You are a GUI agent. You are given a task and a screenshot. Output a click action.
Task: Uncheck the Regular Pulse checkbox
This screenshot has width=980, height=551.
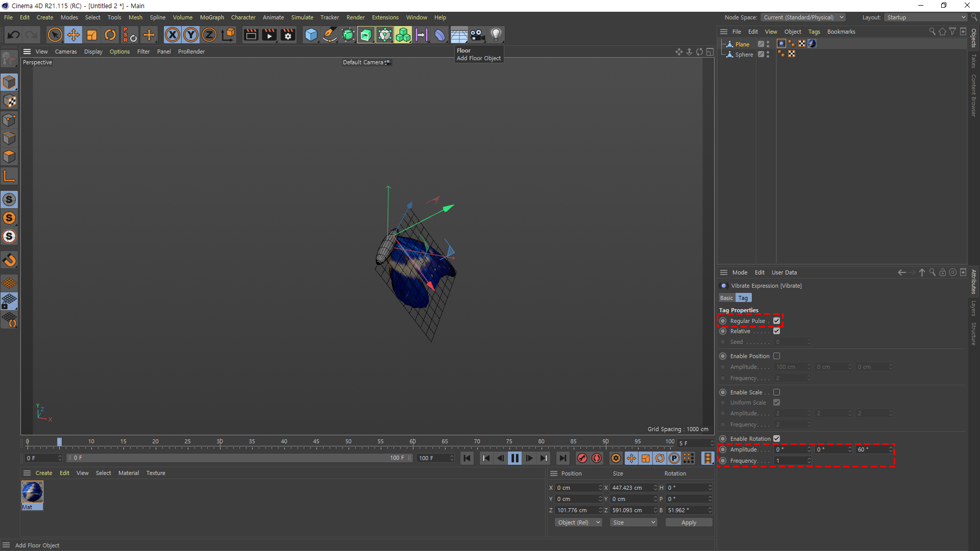[x=776, y=321]
